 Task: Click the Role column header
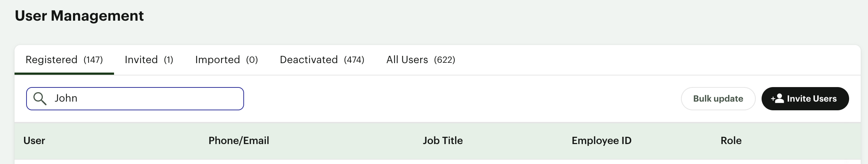click(731, 141)
